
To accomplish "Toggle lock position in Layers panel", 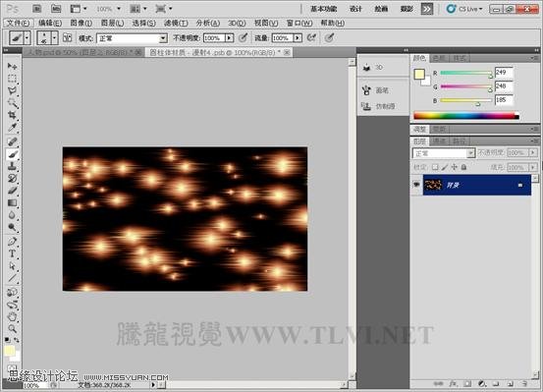I will 454,167.
